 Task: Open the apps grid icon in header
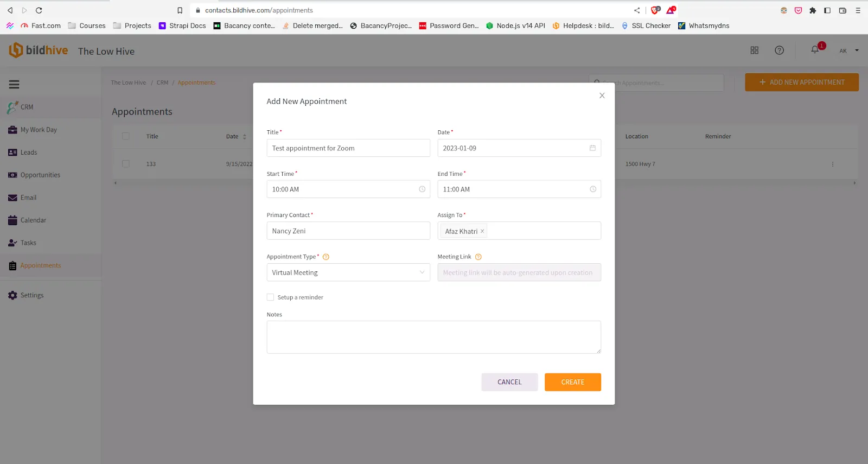click(x=754, y=50)
